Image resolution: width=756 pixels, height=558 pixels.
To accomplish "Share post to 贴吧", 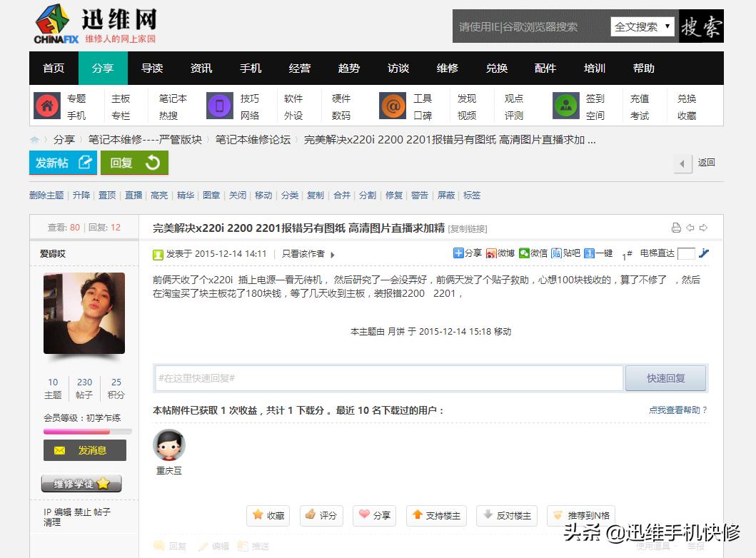I will 565,253.
